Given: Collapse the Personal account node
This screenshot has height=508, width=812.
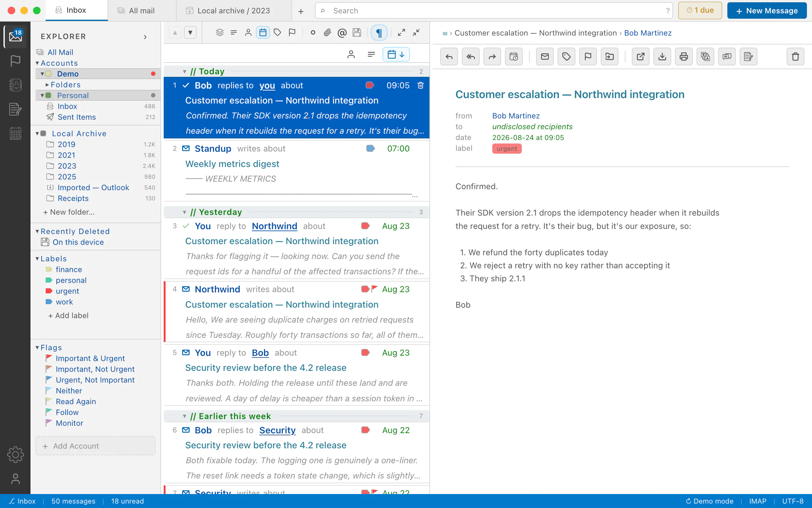Looking at the screenshot, I should pos(42,96).
